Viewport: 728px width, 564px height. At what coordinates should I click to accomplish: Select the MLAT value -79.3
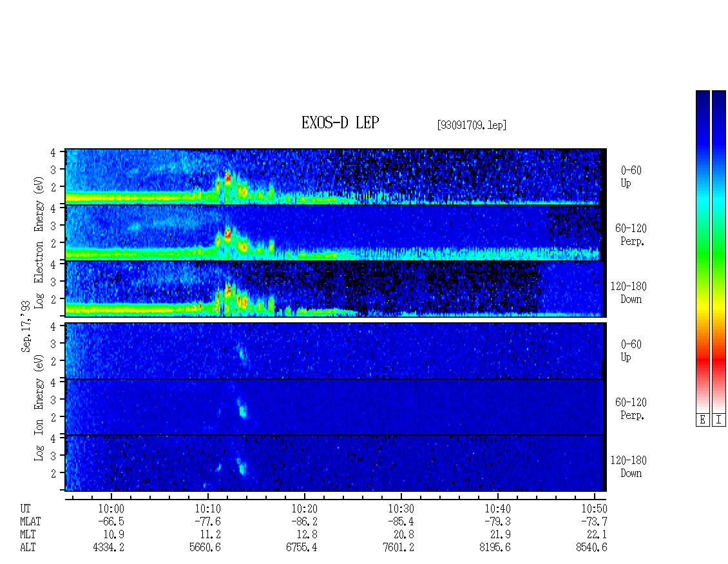497,521
